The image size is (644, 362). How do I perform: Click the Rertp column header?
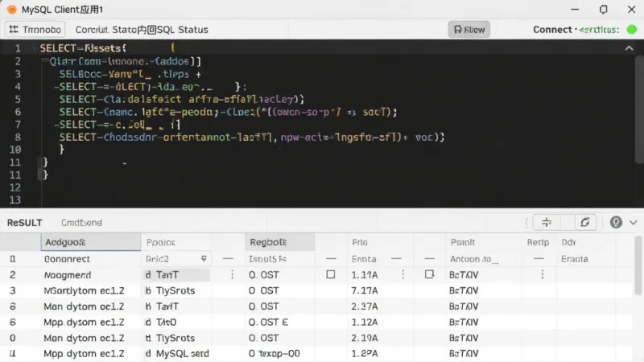pyautogui.click(x=538, y=243)
